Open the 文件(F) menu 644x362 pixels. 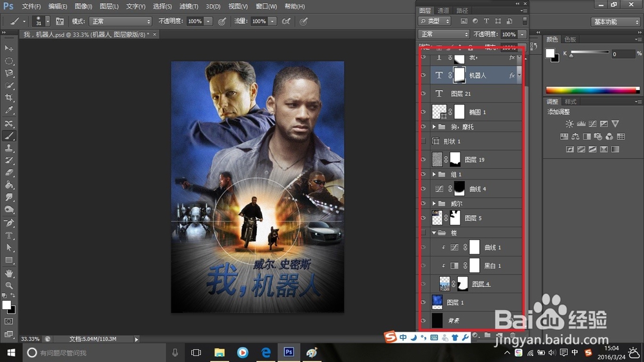click(31, 6)
